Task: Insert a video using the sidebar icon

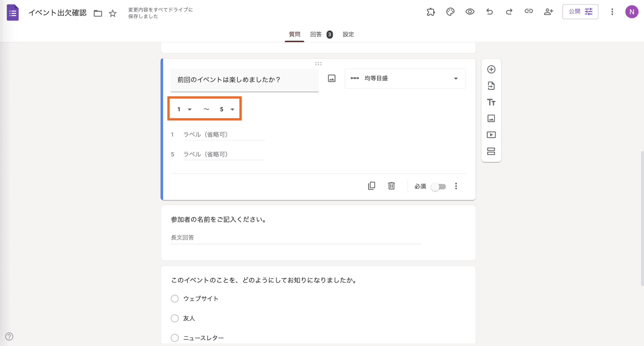Action: tap(491, 135)
